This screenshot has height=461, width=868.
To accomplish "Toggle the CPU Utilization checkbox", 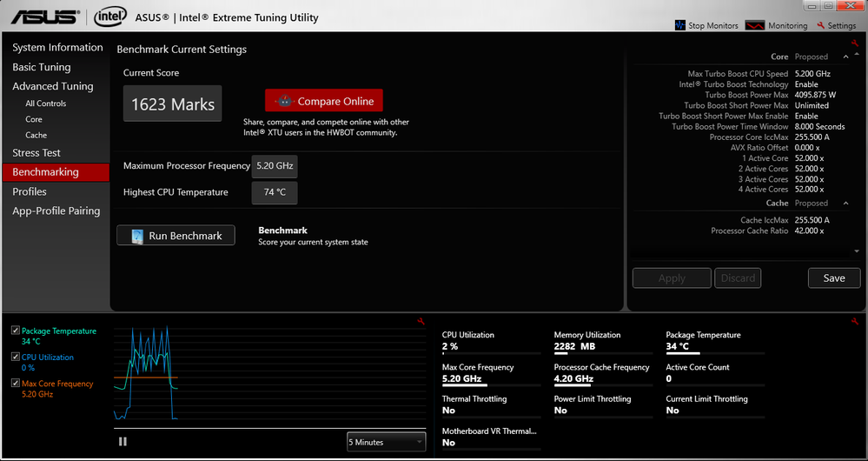I will 16,357.
